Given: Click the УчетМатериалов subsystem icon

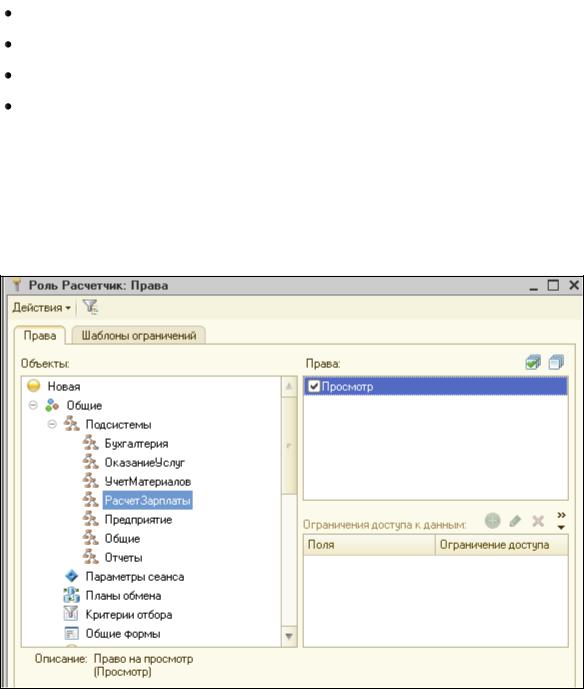Looking at the screenshot, I should [90, 481].
